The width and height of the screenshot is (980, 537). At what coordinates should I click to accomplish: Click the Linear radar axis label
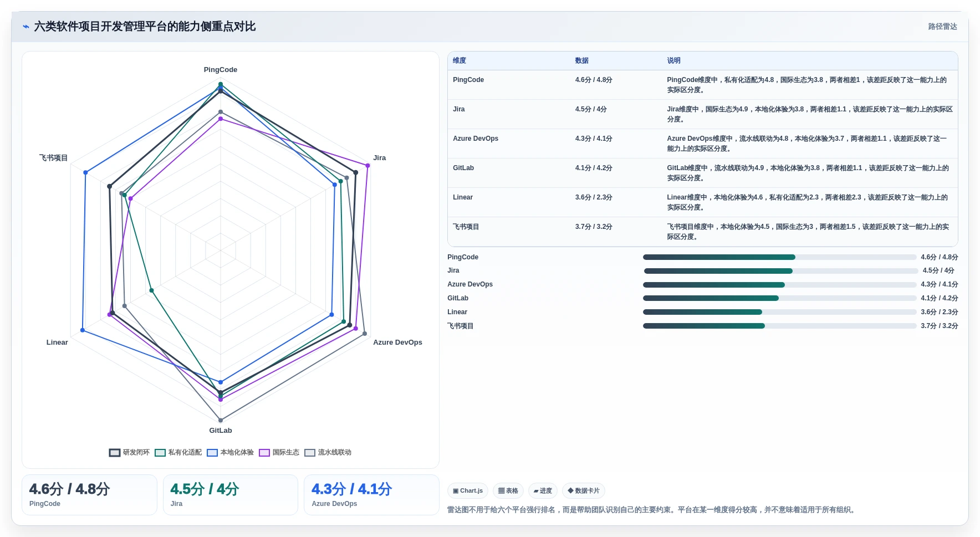[x=57, y=342]
